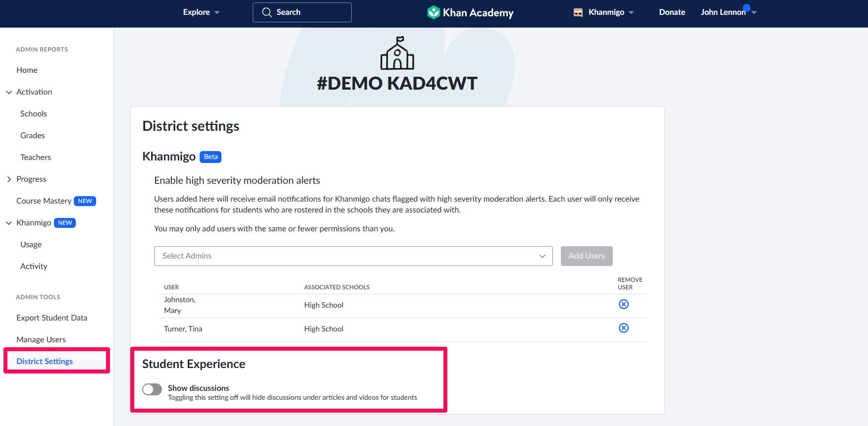Image resolution: width=868 pixels, height=426 pixels.
Task: Click the Activation sidebar label
Action: pyautogui.click(x=34, y=92)
